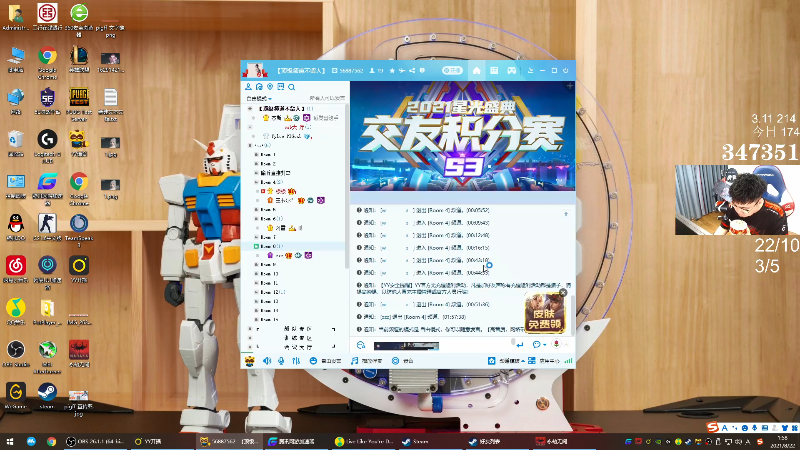Image resolution: width=800 pixels, height=450 pixels.
Task: Select Room 7 in channel tree
Action: [268, 237]
